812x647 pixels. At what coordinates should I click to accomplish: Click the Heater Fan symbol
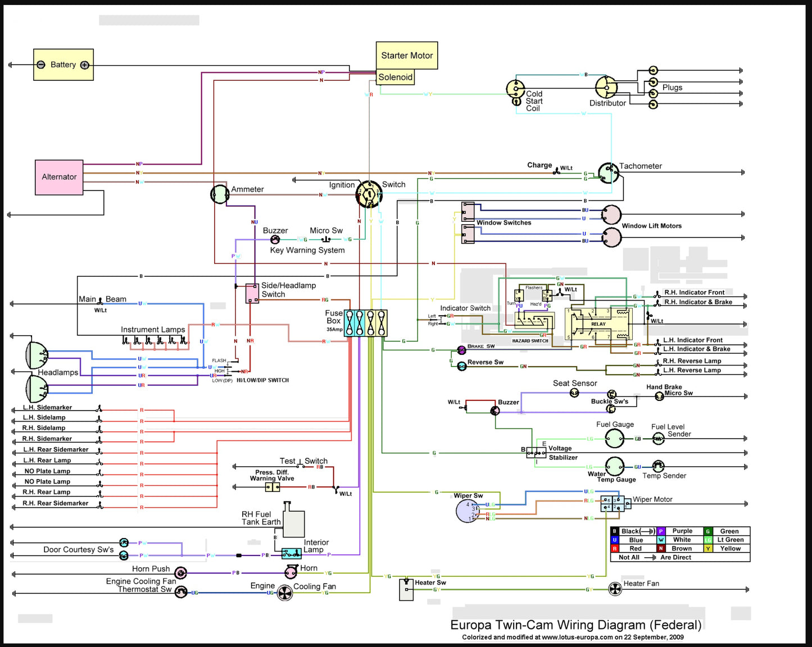(615, 589)
